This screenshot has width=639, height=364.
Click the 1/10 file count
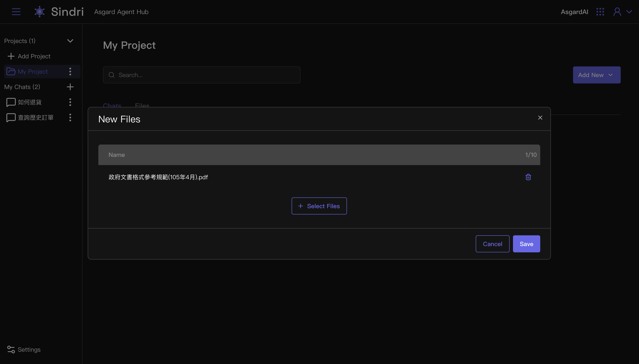tap(531, 155)
